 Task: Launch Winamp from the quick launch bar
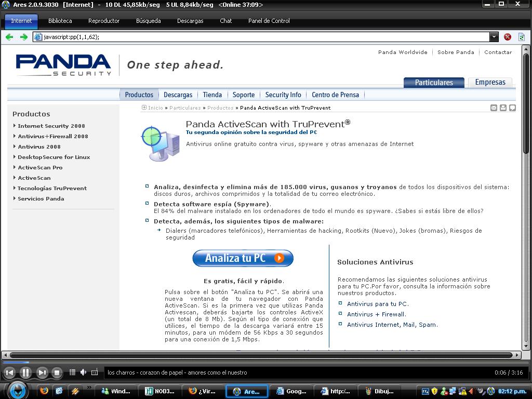tap(75, 391)
